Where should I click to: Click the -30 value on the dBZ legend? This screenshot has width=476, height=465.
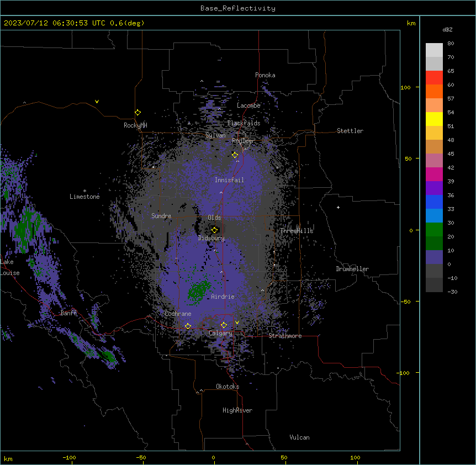point(452,292)
